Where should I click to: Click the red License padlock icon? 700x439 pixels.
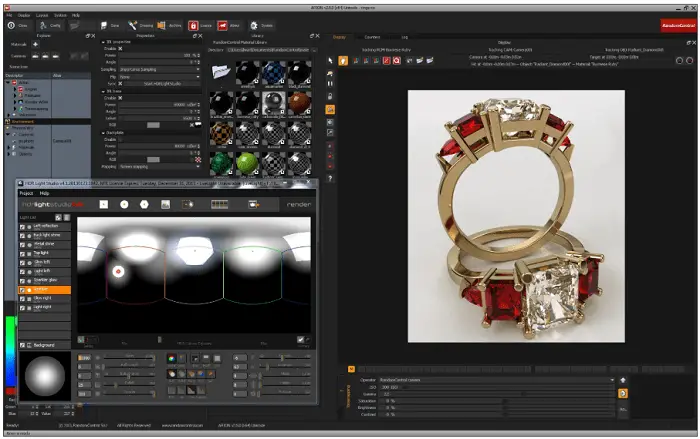(x=193, y=25)
